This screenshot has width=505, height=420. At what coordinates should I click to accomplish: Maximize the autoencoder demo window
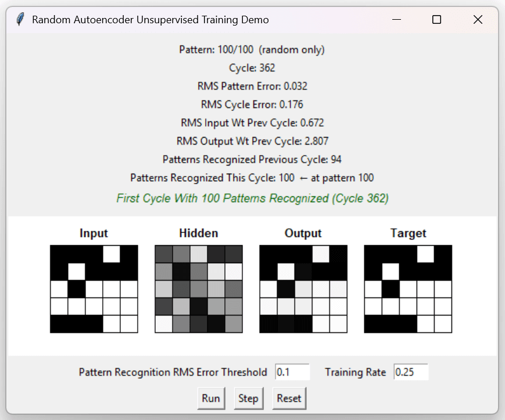436,20
